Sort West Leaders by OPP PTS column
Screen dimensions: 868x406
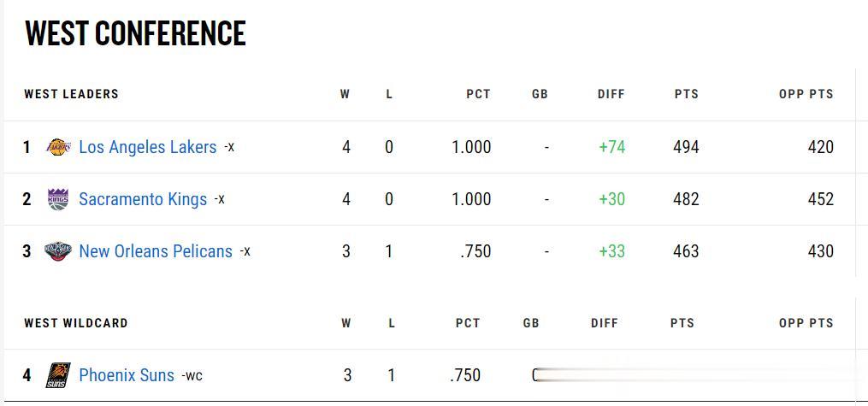point(806,94)
